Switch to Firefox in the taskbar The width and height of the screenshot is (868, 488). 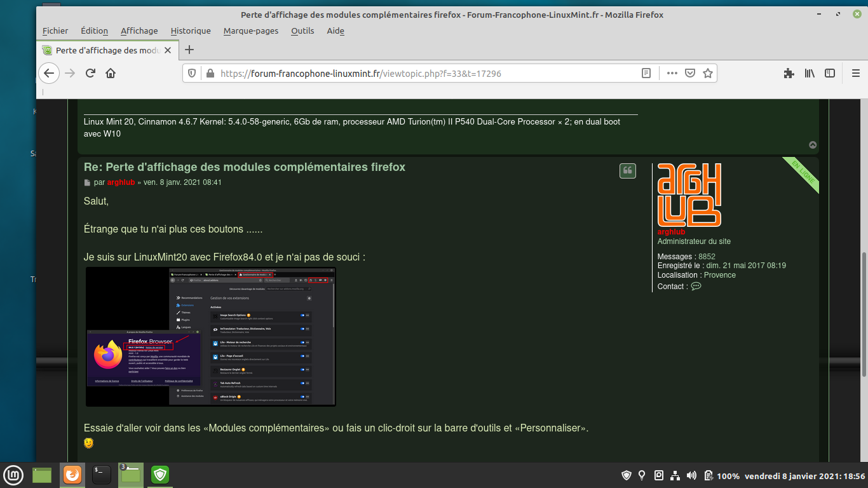[x=72, y=475]
